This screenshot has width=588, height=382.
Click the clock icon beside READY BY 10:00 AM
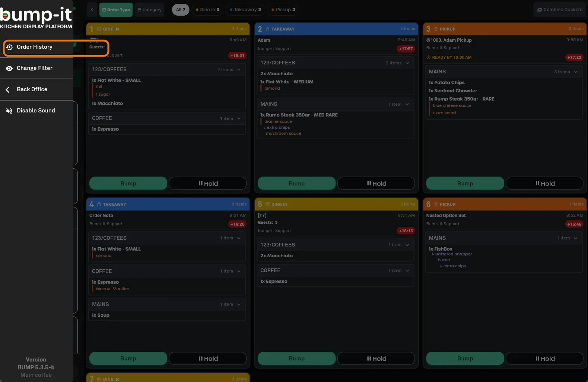coord(429,58)
